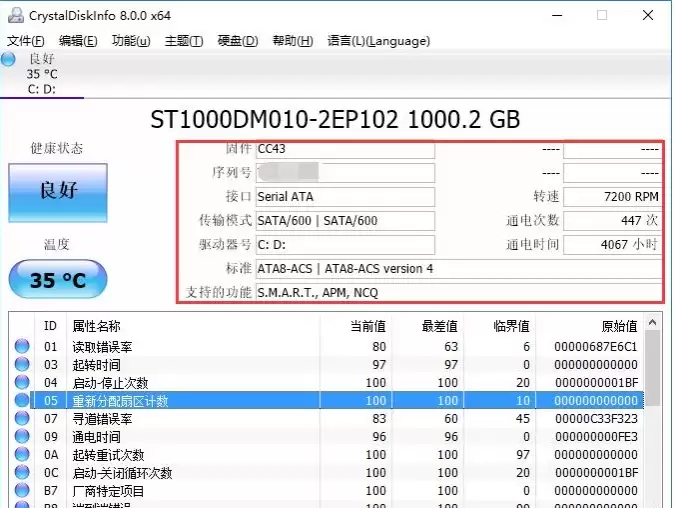Click the ID column header
This screenshot has height=508, width=675.
point(50,326)
